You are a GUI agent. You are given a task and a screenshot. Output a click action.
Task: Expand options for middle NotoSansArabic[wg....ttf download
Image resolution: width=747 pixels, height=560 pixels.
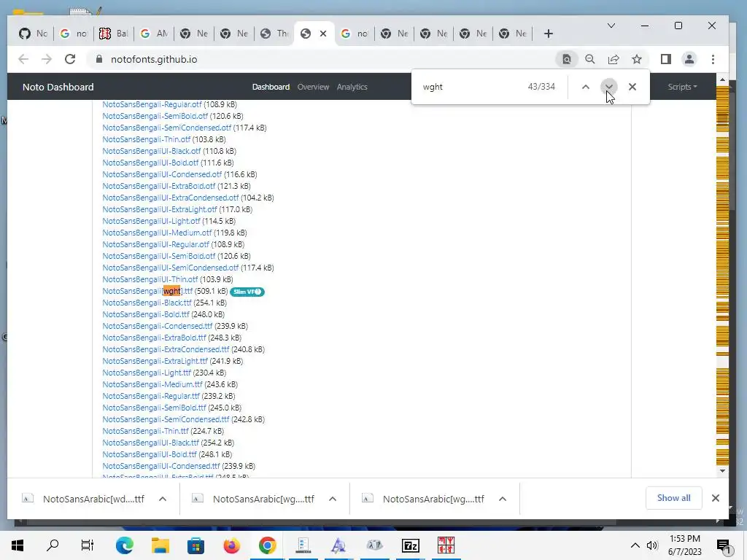tap(333, 499)
